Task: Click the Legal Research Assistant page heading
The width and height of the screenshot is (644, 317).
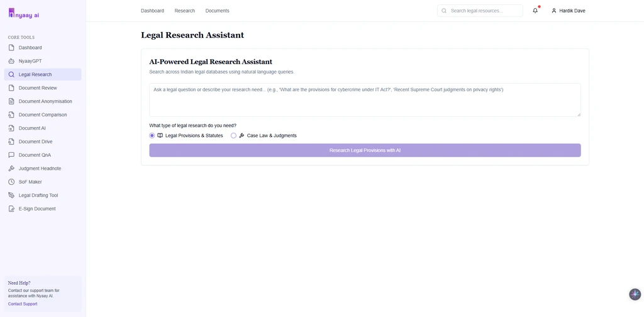Action: [x=192, y=35]
